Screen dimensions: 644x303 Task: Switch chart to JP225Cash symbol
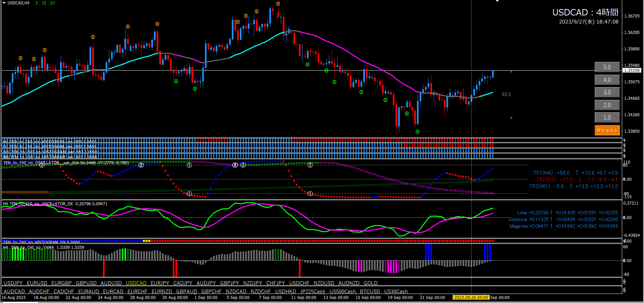313,292
